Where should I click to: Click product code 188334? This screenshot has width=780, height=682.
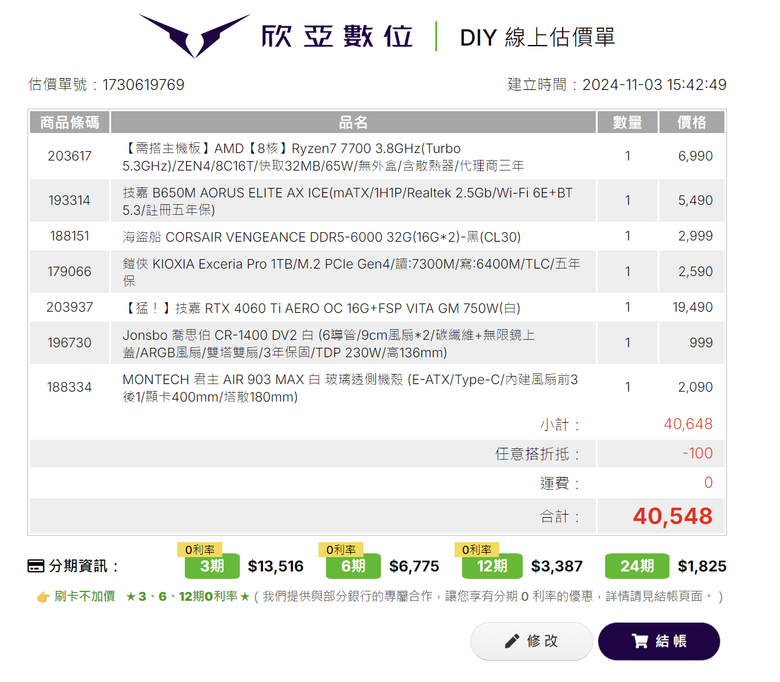tap(70, 387)
